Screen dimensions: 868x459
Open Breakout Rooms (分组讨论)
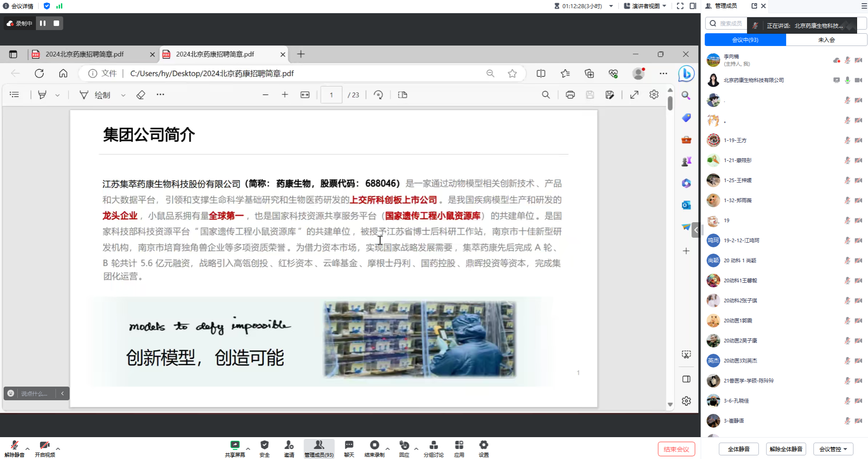point(434,445)
